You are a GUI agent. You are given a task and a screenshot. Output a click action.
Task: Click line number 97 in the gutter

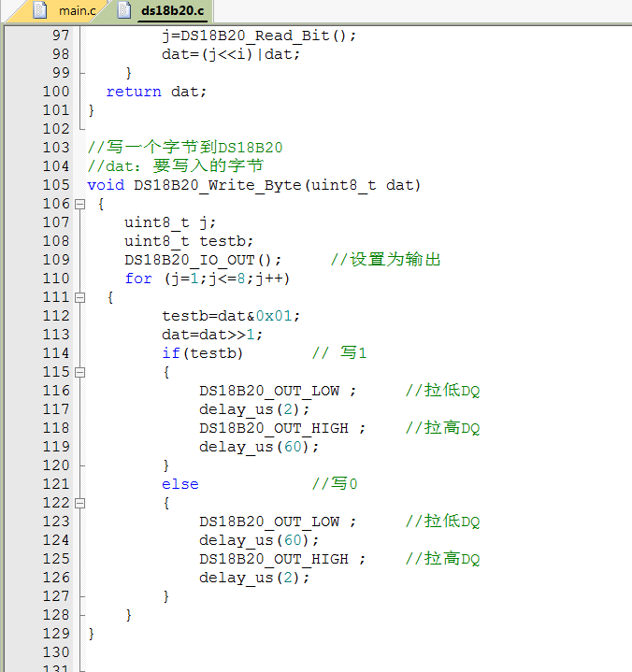(x=61, y=36)
